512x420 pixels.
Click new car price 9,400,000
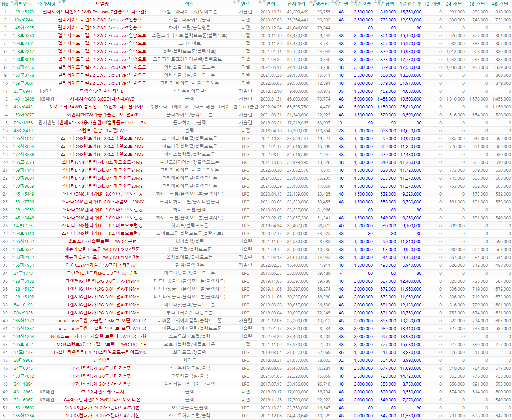299,91
